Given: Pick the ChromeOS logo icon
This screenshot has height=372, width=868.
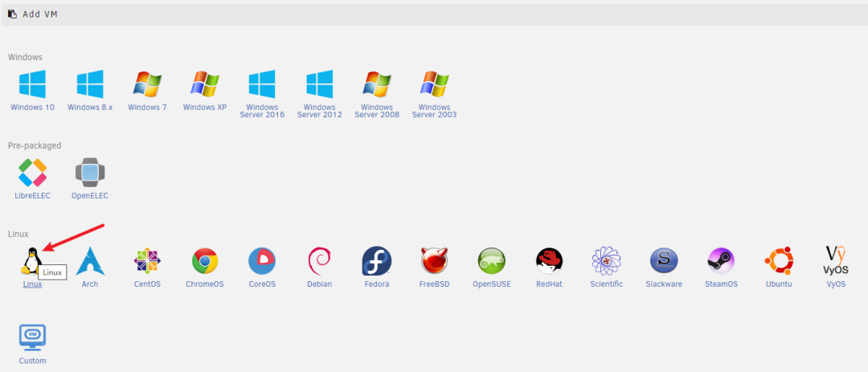Looking at the screenshot, I should tap(205, 261).
